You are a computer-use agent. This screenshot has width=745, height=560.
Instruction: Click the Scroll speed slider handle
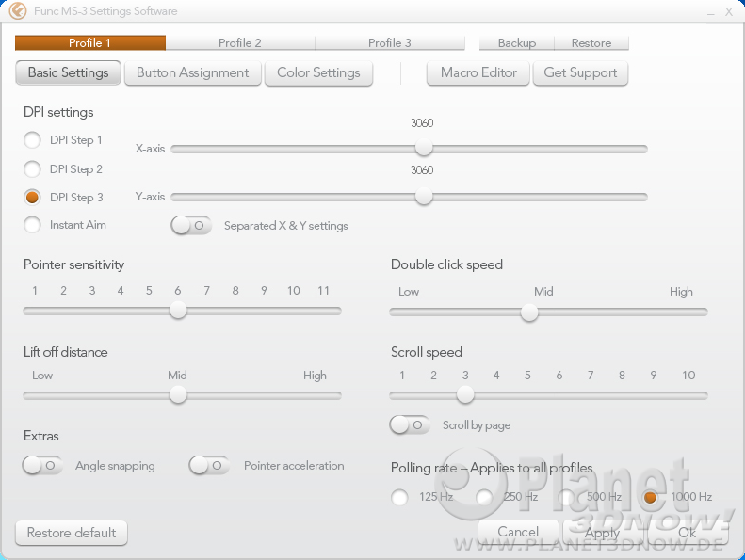coord(465,394)
